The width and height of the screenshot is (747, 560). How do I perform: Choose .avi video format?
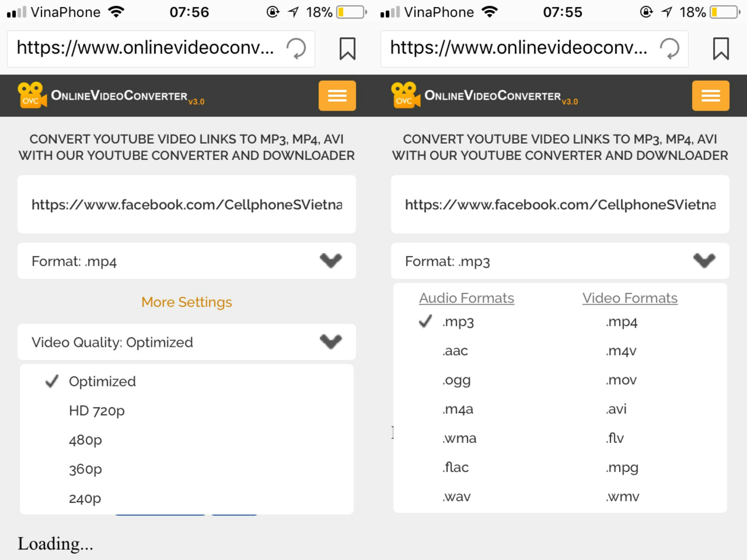616,409
